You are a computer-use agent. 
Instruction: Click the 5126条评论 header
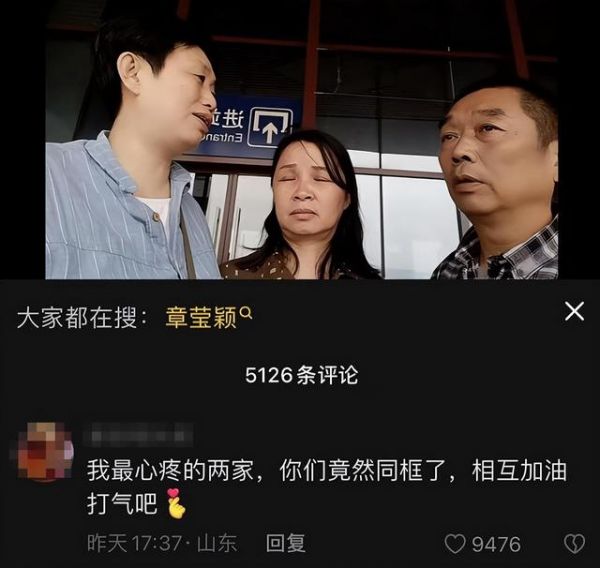[x=302, y=375]
